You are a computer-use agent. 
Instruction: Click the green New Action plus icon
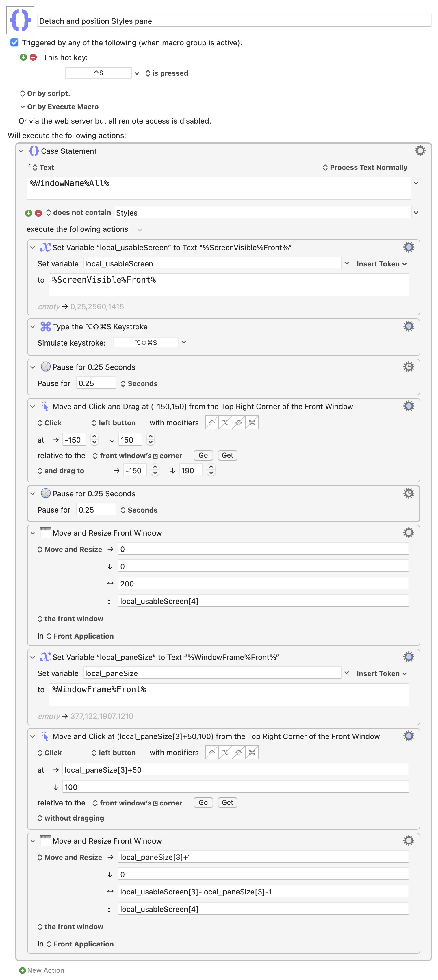point(23,970)
